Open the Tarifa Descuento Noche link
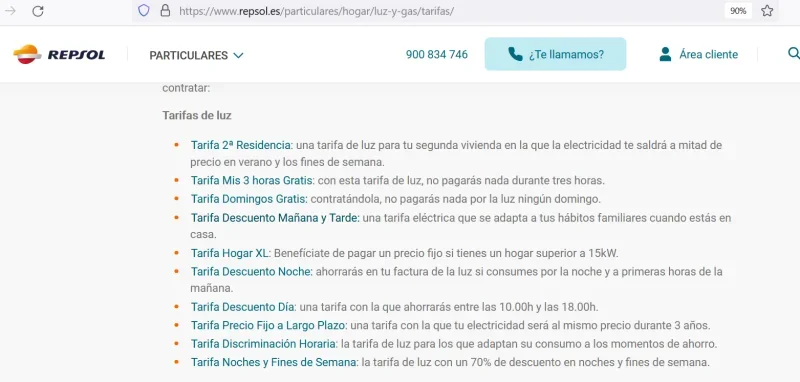Viewport: 800px width, 382px height. tap(251, 272)
